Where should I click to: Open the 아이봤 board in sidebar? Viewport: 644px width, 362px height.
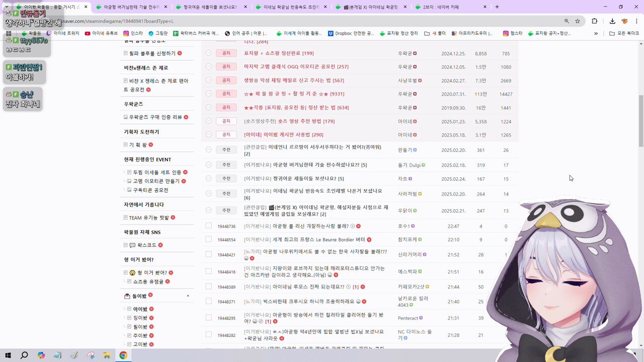[x=140, y=309]
